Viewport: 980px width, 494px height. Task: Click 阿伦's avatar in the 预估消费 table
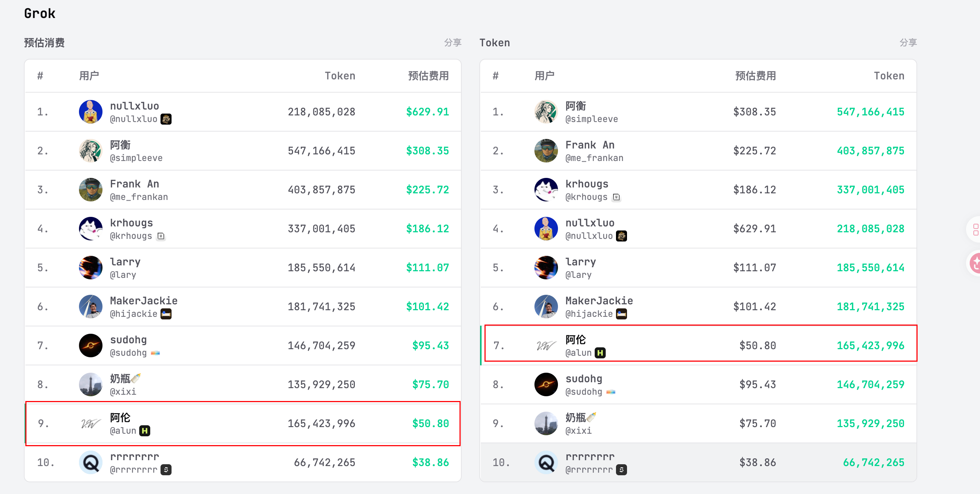[x=90, y=423]
